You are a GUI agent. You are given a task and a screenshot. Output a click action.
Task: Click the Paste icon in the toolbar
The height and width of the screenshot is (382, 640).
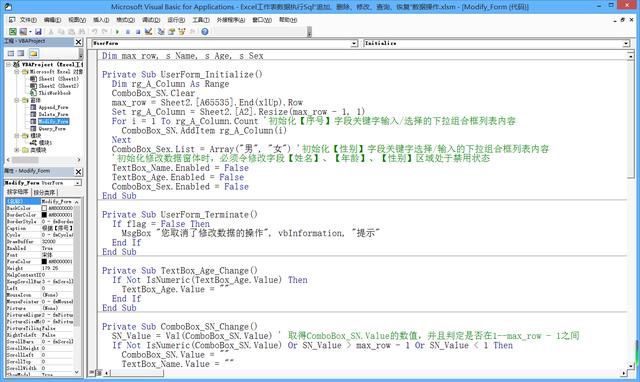point(71,31)
